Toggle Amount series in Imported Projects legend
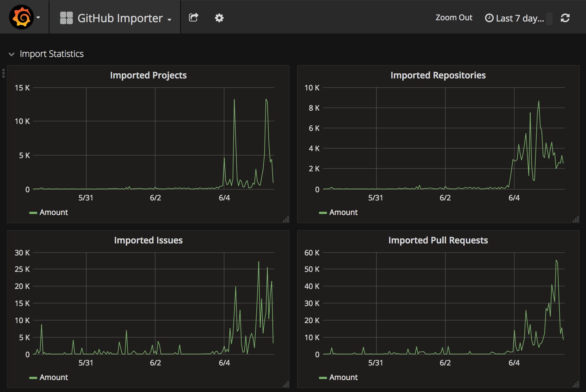 [x=53, y=212]
